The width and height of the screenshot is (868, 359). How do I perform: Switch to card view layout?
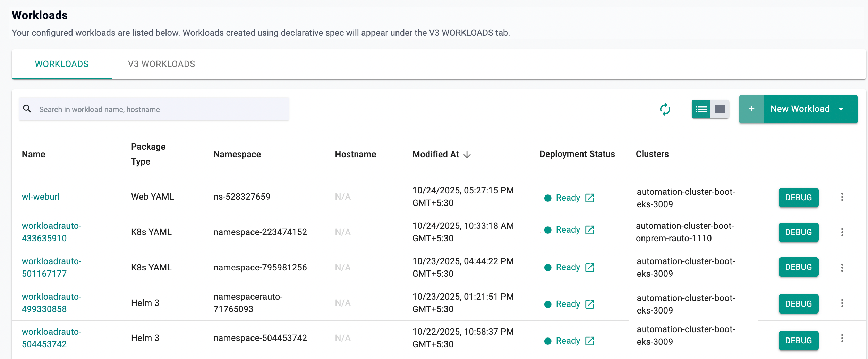coord(720,109)
